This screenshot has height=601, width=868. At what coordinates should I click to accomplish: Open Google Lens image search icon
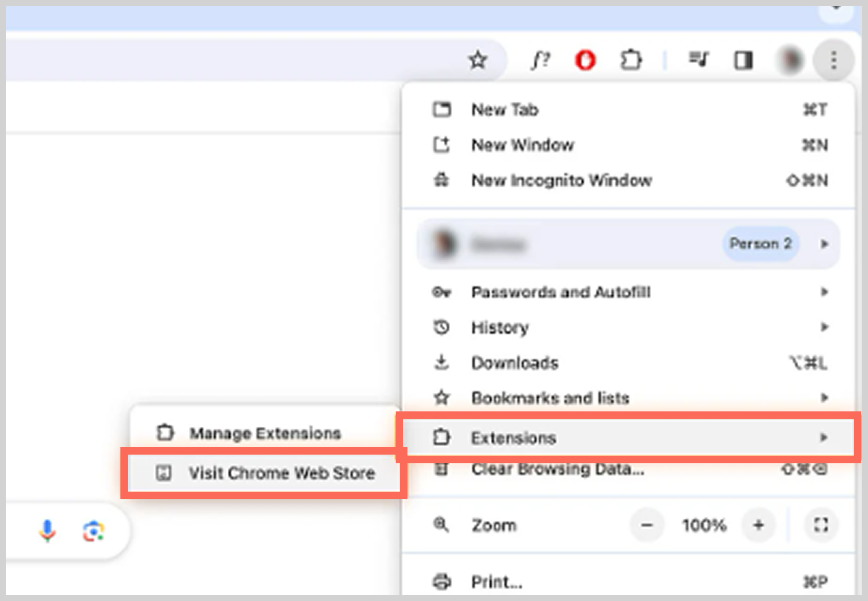(x=93, y=531)
